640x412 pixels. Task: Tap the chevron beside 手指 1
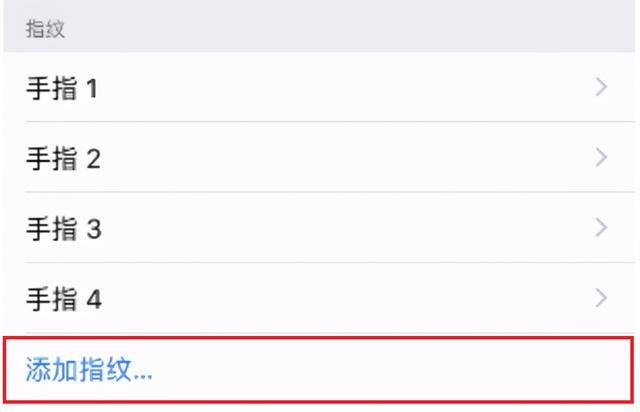pyautogui.click(x=601, y=88)
